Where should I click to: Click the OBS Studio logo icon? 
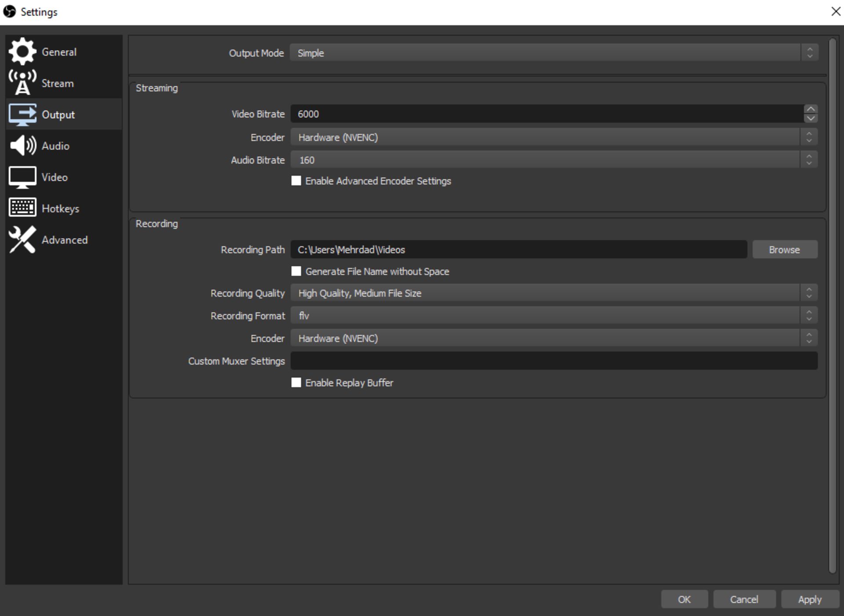pyautogui.click(x=10, y=11)
